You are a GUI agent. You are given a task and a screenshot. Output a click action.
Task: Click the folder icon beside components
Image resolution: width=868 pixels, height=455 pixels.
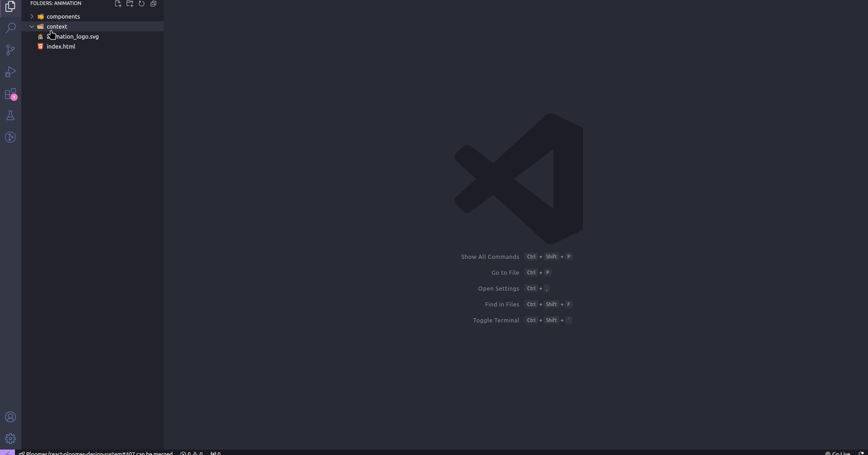40,16
